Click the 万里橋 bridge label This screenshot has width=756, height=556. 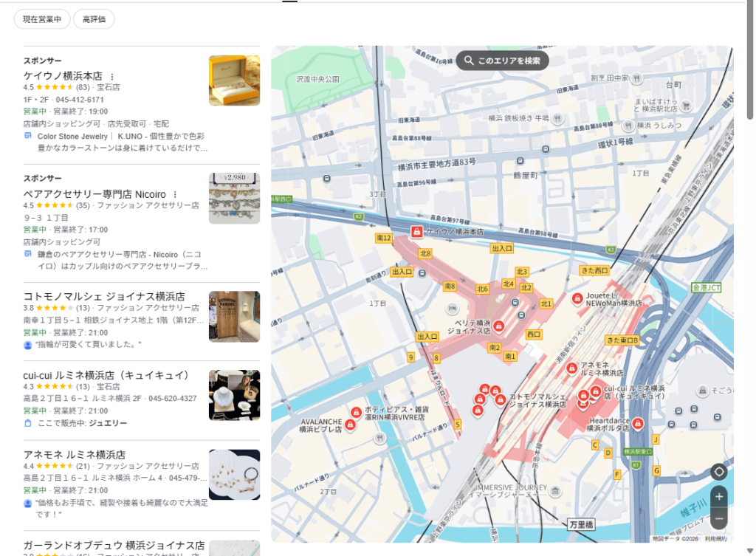point(581,525)
